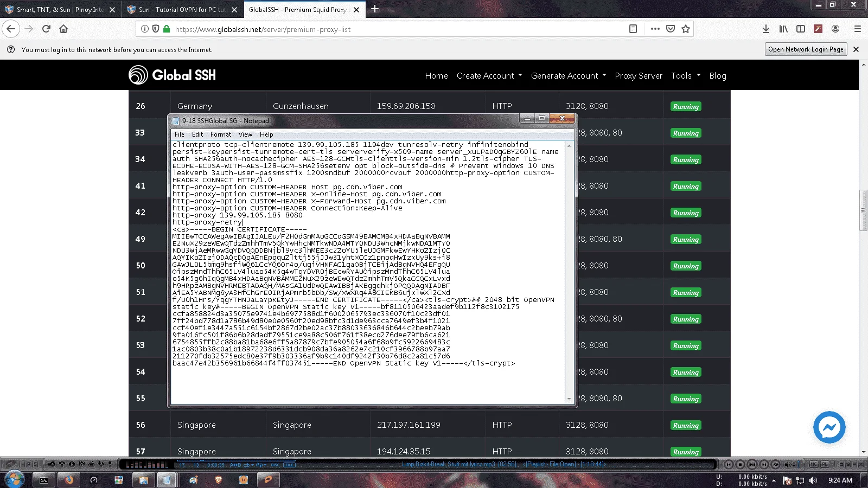Reload the GlobalSSH page
The image size is (868, 488).
click(x=46, y=29)
